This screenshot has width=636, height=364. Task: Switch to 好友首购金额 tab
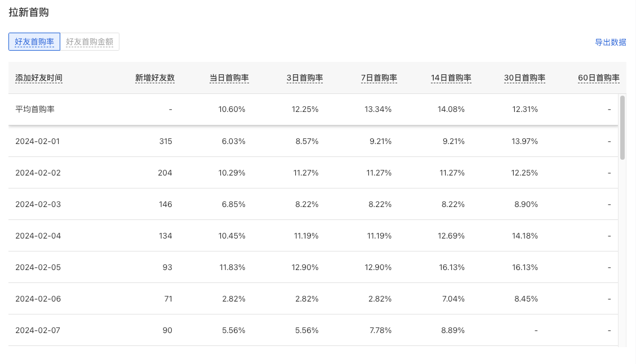pyautogui.click(x=90, y=42)
